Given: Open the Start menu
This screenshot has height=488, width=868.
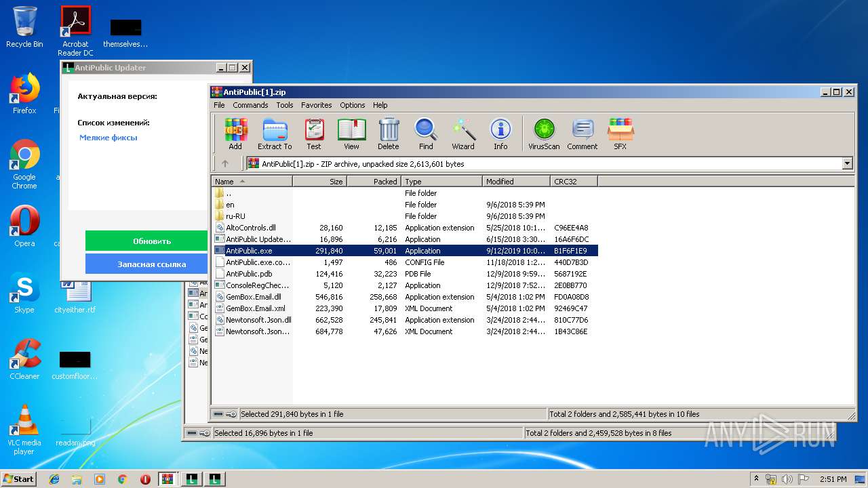Looking at the screenshot, I should pos(18,479).
